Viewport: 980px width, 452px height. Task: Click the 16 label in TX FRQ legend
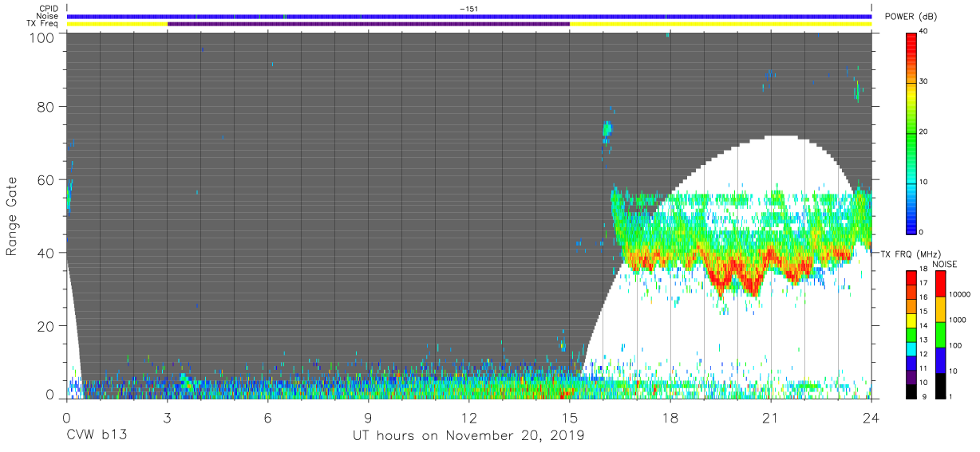pyautogui.click(x=923, y=297)
